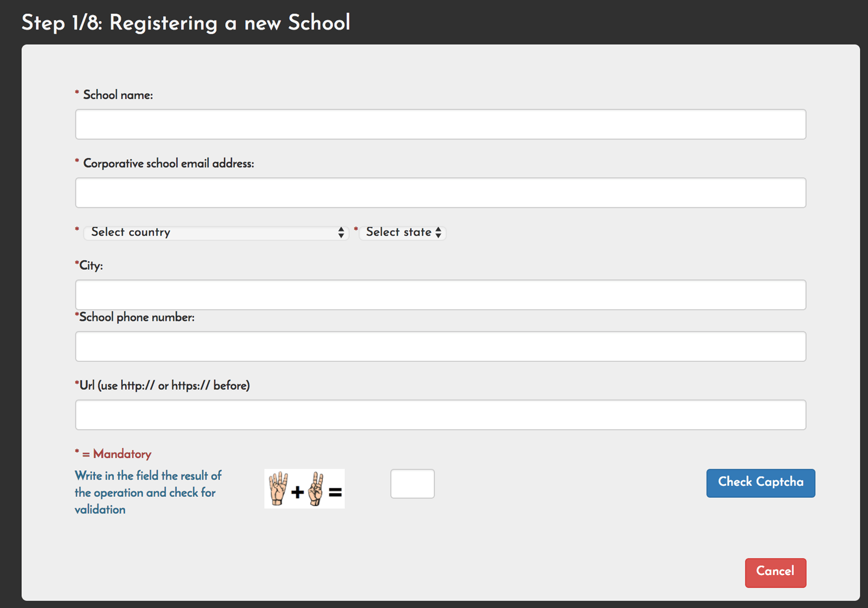Image resolution: width=868 pixels, height=608 pixels.
Task: Click the Url label text
Action: tap(163, 385)
